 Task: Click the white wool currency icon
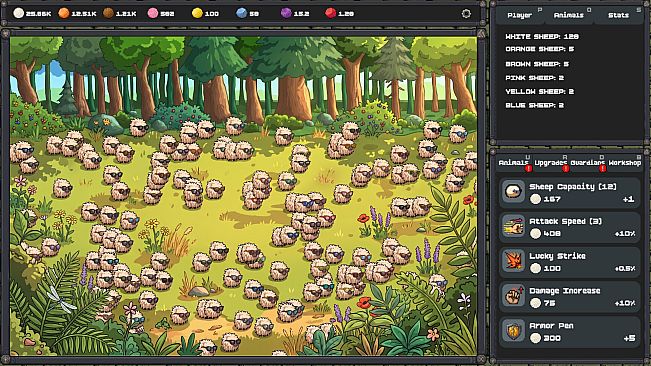[x=19, y=13]
